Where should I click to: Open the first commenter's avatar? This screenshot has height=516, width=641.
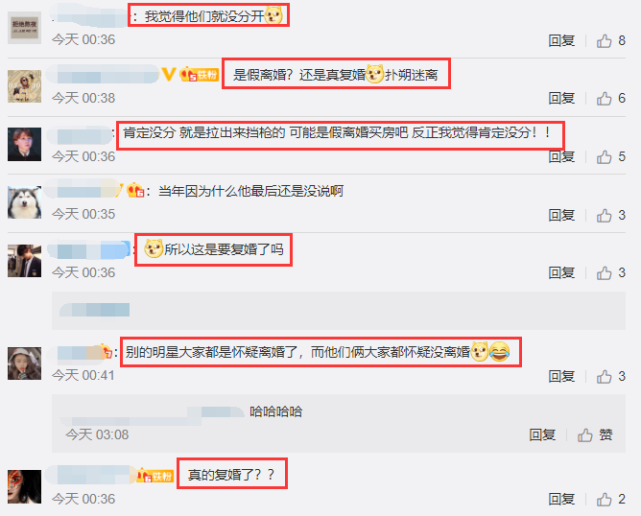(x=25, y=28)
